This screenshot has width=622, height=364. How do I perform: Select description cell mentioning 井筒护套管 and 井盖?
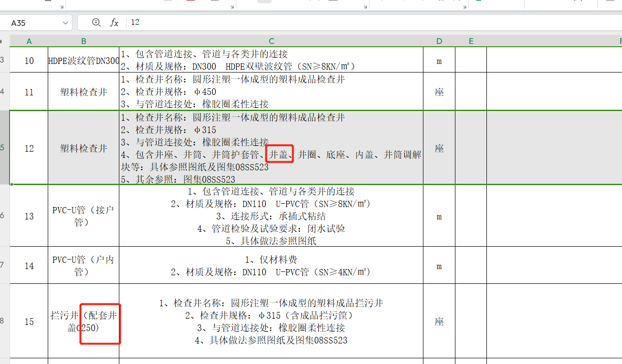(271, 148)
